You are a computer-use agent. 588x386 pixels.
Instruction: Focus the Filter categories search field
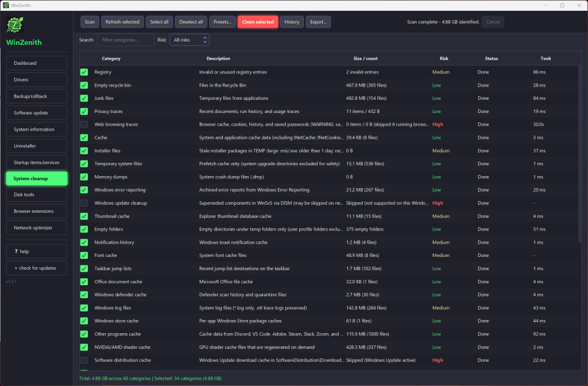click(126, 40)
